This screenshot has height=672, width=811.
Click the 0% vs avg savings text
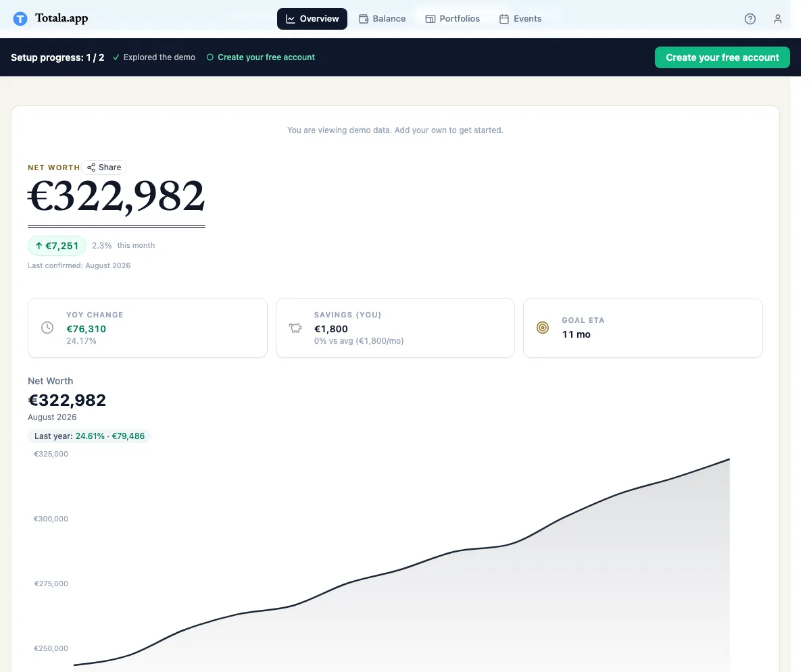click(359, 341)
